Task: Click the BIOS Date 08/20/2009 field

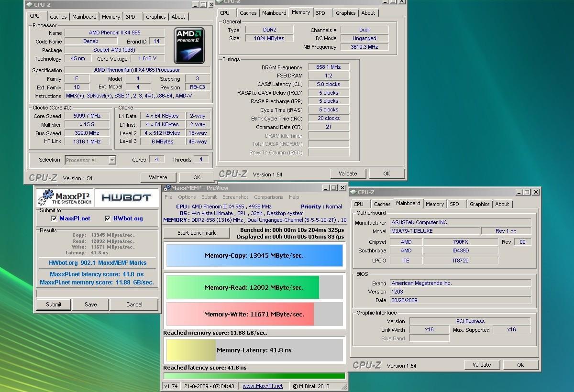Action: (x=460, y=300)
